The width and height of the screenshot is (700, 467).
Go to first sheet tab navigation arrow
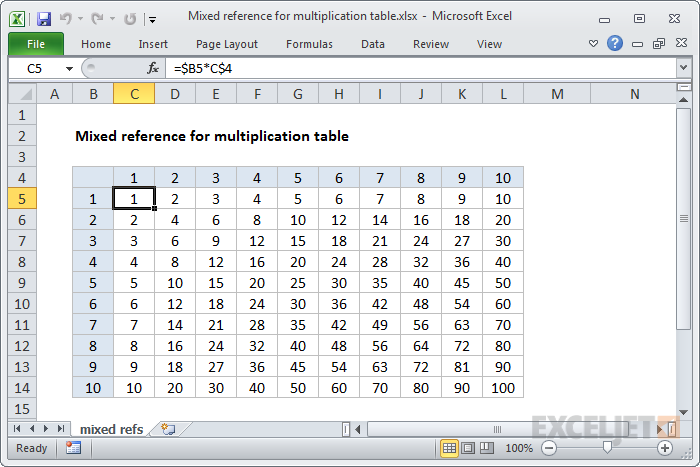(17, 429)
